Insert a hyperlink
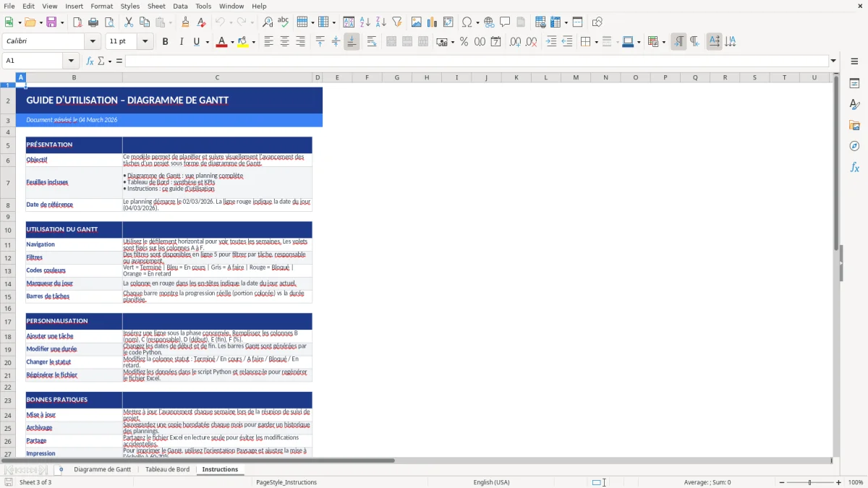 pos(489,22)
